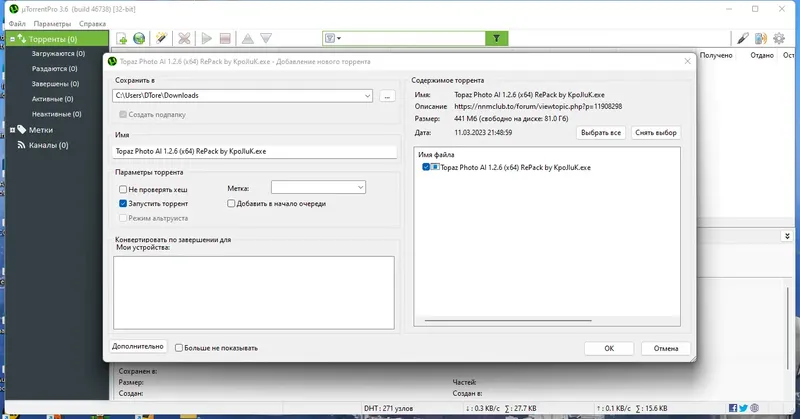This screenshot has width=800, height=419.
Task: Click the Получено column header
Action: pos(716,55)
